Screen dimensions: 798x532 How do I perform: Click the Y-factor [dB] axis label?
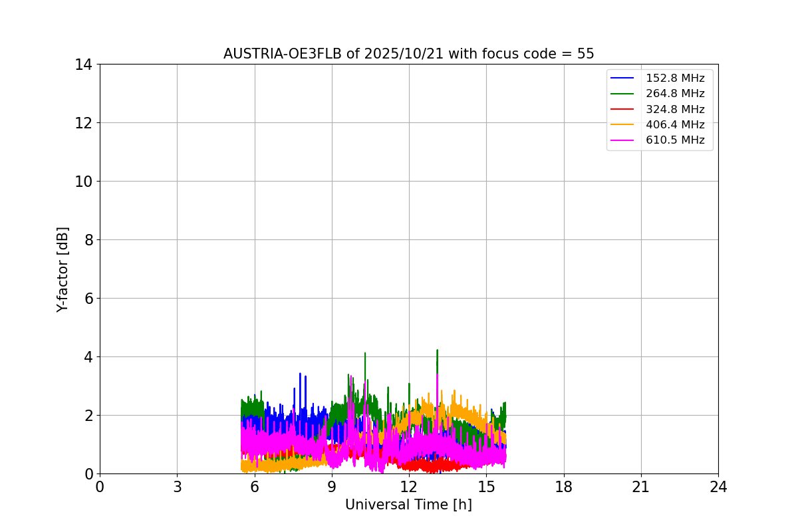[63, 269]
